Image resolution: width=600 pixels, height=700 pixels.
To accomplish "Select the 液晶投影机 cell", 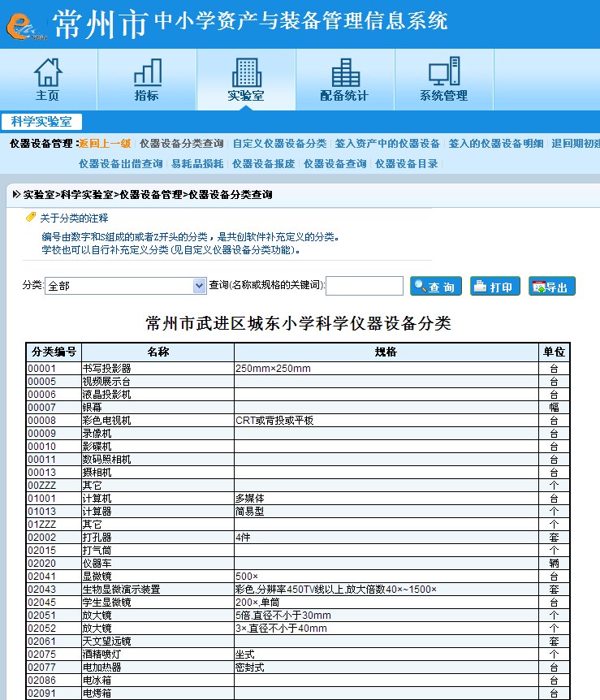I will pos(158,395).
